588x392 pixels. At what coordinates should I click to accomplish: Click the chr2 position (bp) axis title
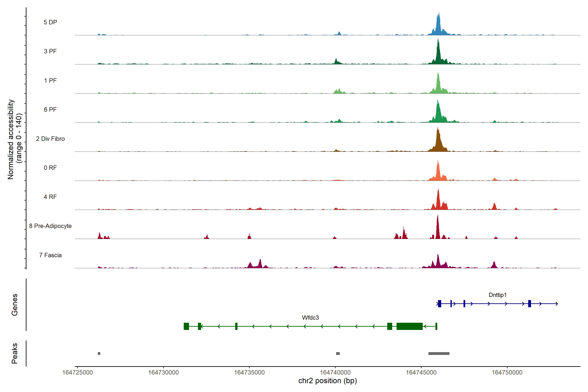[x=327, y=381]
